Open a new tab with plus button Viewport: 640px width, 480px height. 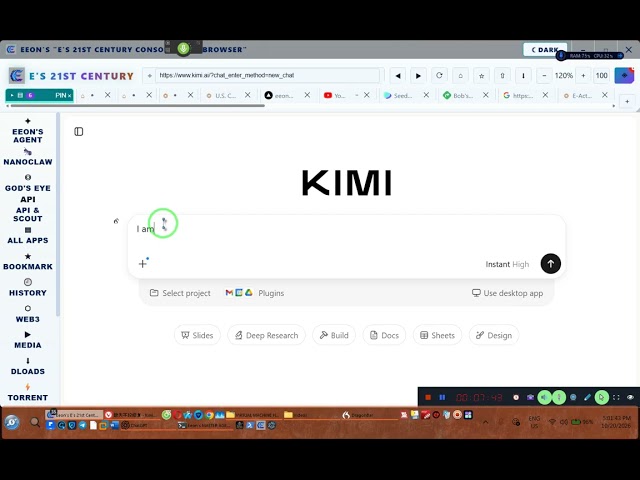click(x=627, y=101)
